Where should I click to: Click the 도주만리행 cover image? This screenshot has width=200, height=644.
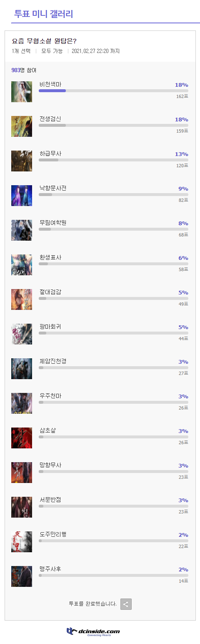(22, 542)
